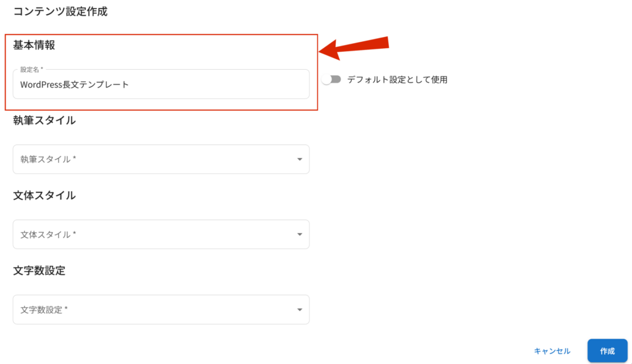Click the arrow icon in 執筆スタイル field
Screen dimensions: 632x364
coord(299,159)
